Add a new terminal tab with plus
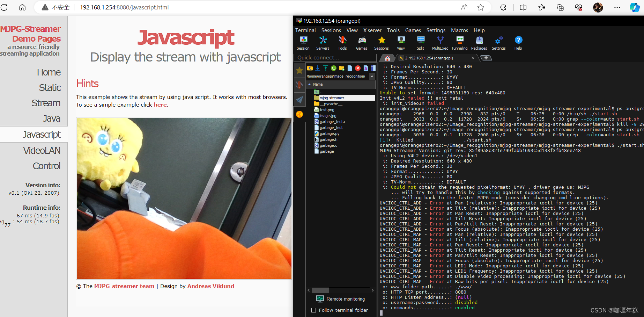The width and height of the screenshot is (644, 317). tap(486, 58)
